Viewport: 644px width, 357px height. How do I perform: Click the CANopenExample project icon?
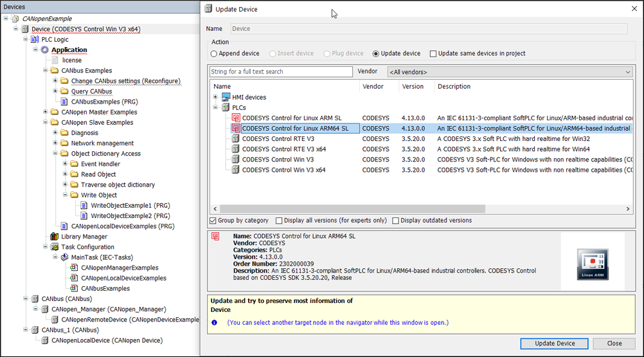point(15,19)
